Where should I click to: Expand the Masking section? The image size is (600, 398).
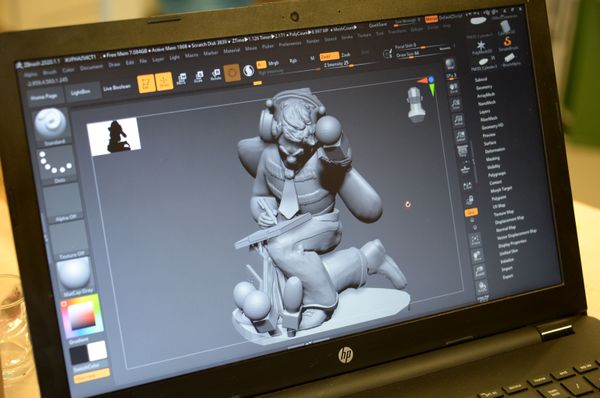tap(492, 158)
